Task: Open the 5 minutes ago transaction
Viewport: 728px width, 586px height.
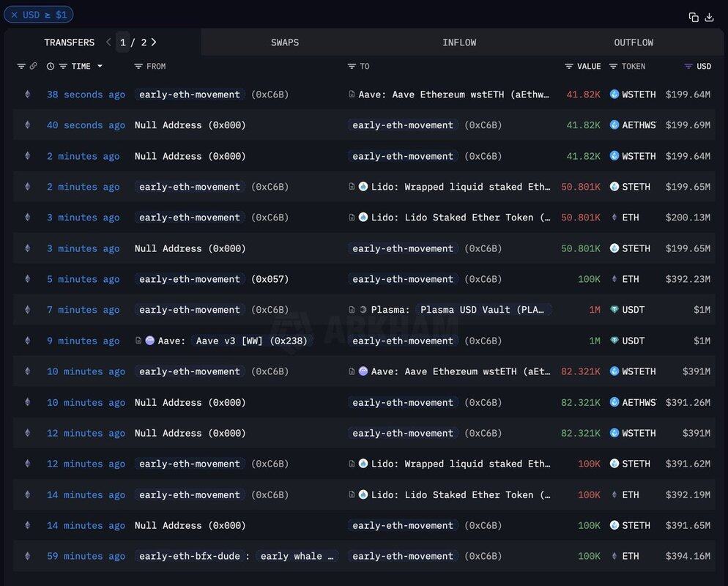Action: point(83,279)
